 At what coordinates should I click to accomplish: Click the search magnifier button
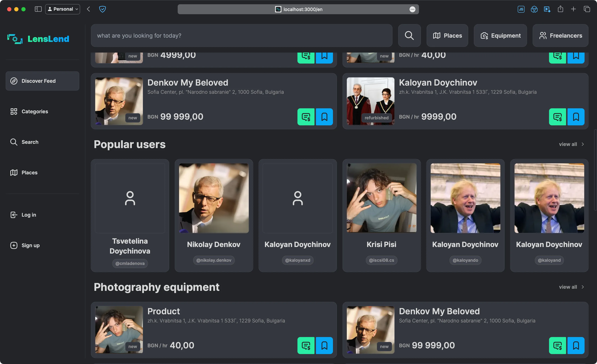click(409, 35)
